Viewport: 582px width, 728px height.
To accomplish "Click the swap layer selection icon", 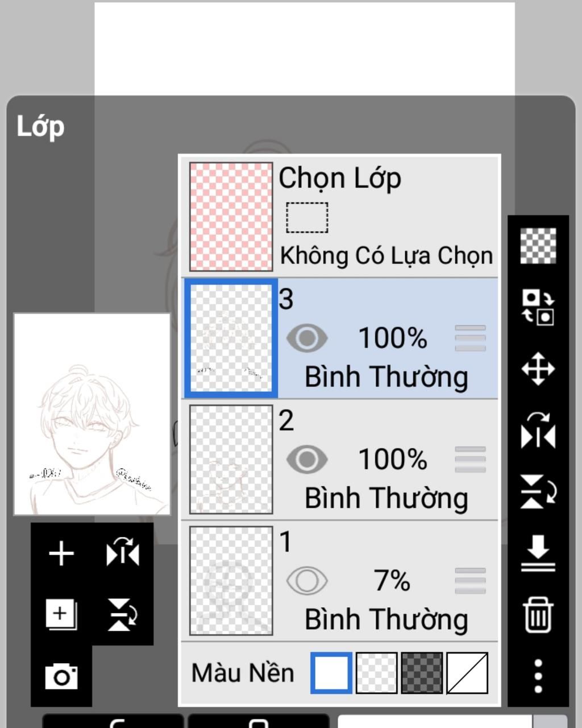I will point(538,307).
